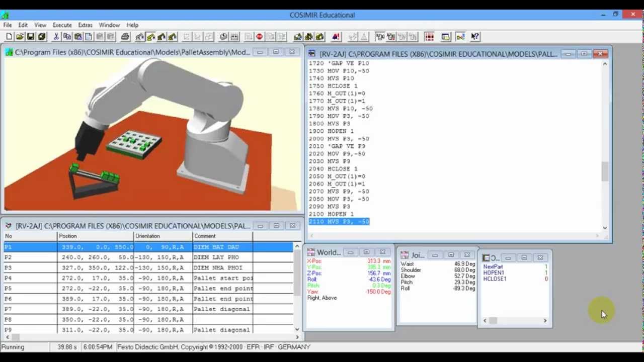The width and height of the screenshot is (644, 362).
Task: Select the P8 position row
Action: (148, 319)
